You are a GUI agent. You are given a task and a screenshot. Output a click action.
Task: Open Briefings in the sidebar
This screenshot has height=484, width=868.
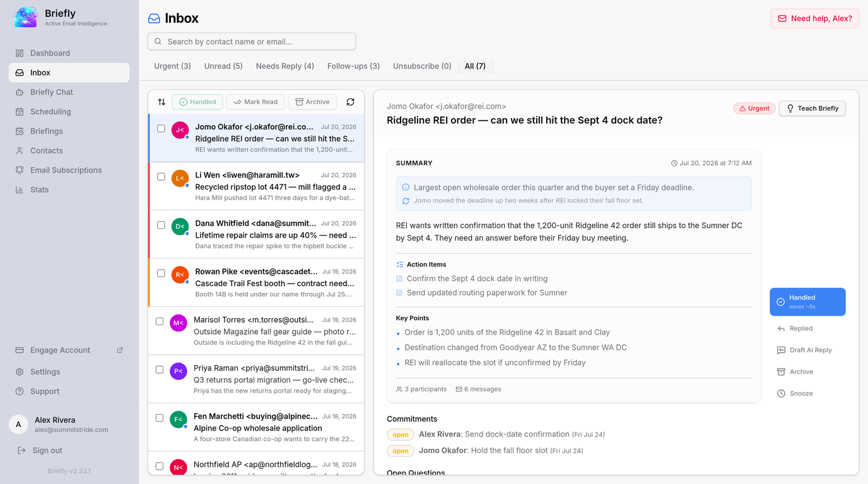[69, 131]
